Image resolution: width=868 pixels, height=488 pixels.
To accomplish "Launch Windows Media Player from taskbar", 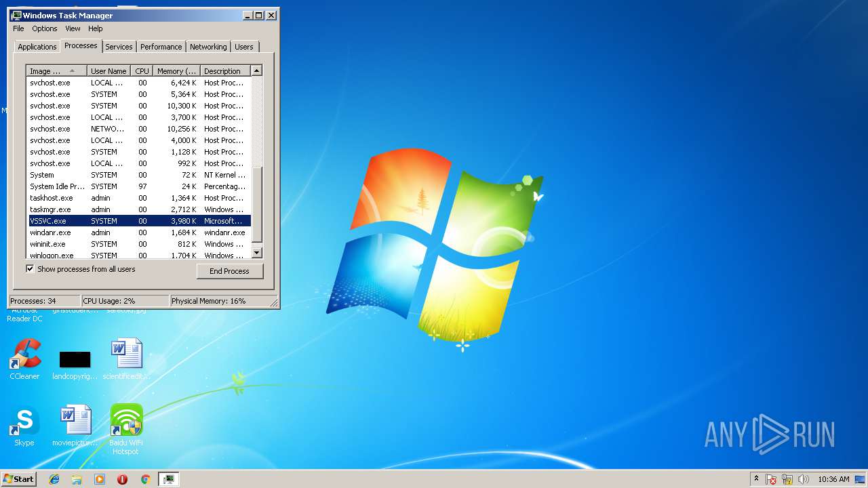I will tap(100, 479).
